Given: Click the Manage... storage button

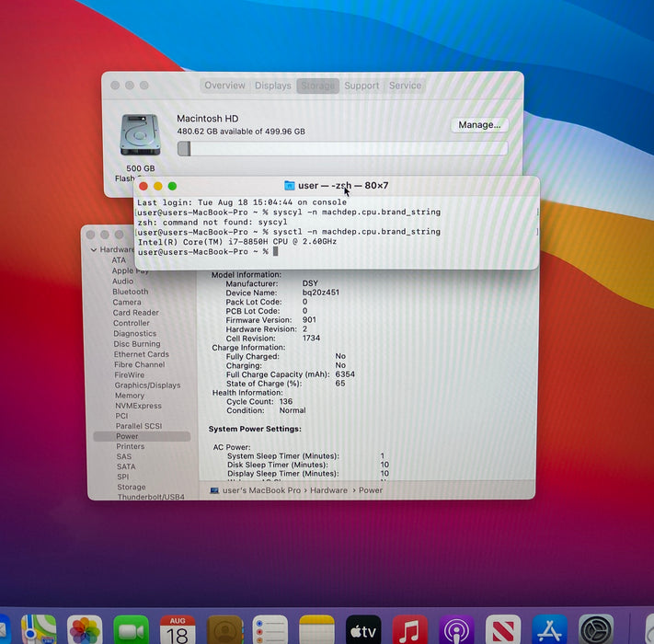Looking at the screenshot, I should point(479,125).
